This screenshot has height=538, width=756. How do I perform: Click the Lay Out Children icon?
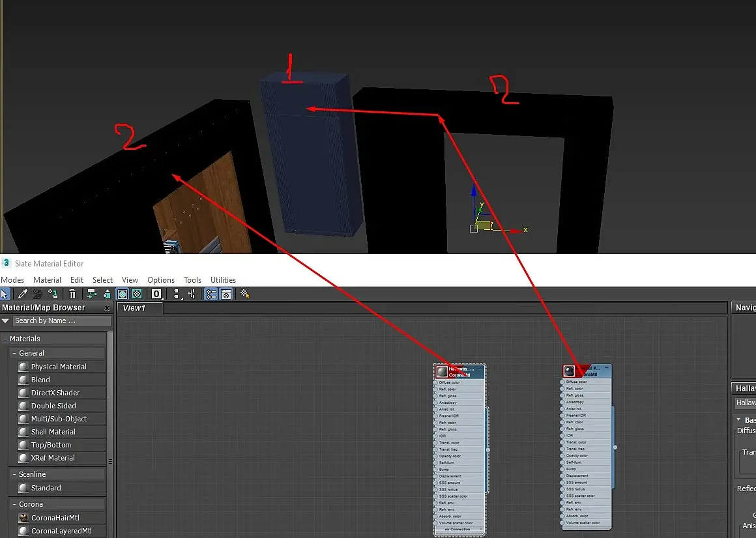tap(192, 294)
